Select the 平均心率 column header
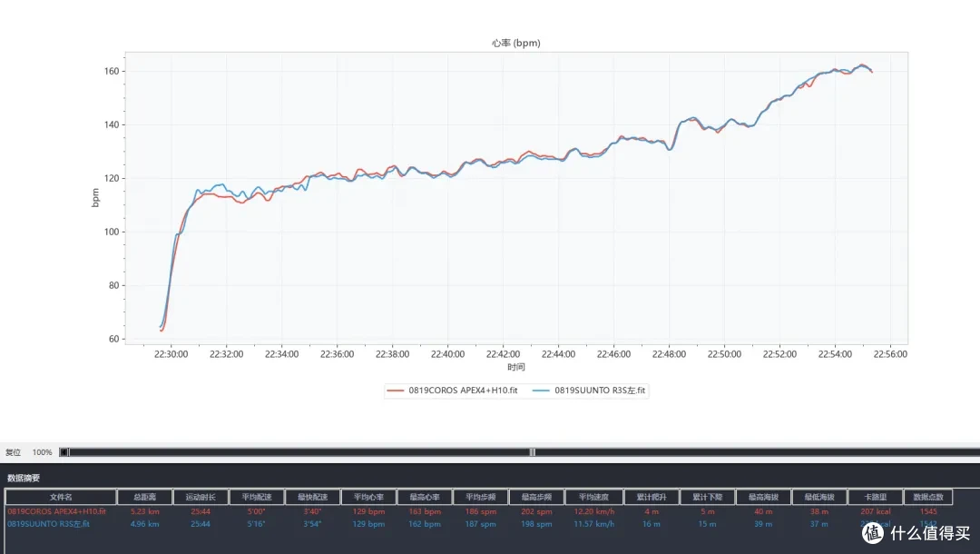 368,497
